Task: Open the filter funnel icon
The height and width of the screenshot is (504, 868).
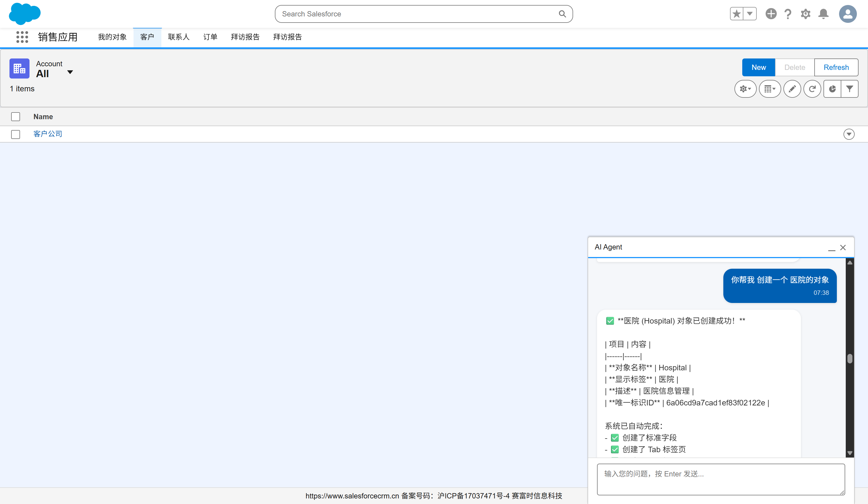Action: tap(849, 89)
